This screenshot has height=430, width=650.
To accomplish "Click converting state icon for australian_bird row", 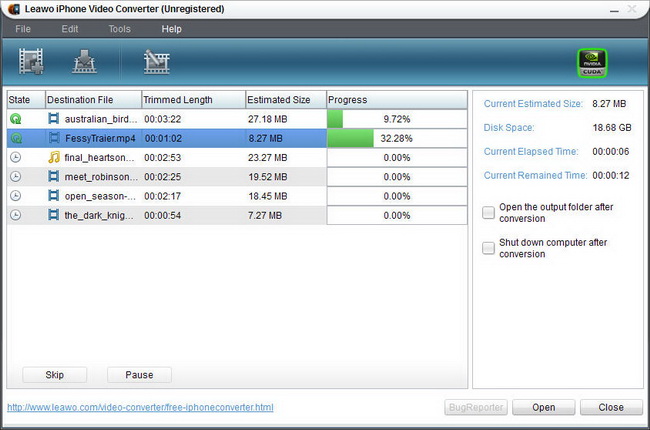I will [x=15, y=119].
